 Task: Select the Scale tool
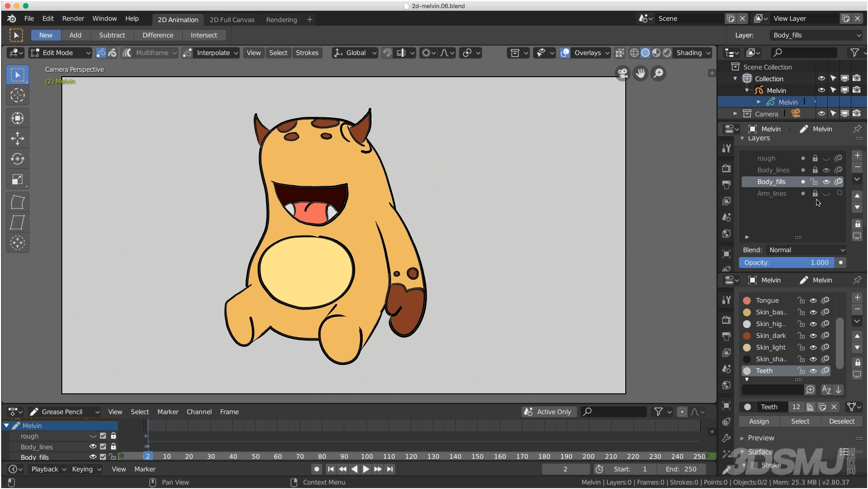pyautogui.click(x=18, y=180)
